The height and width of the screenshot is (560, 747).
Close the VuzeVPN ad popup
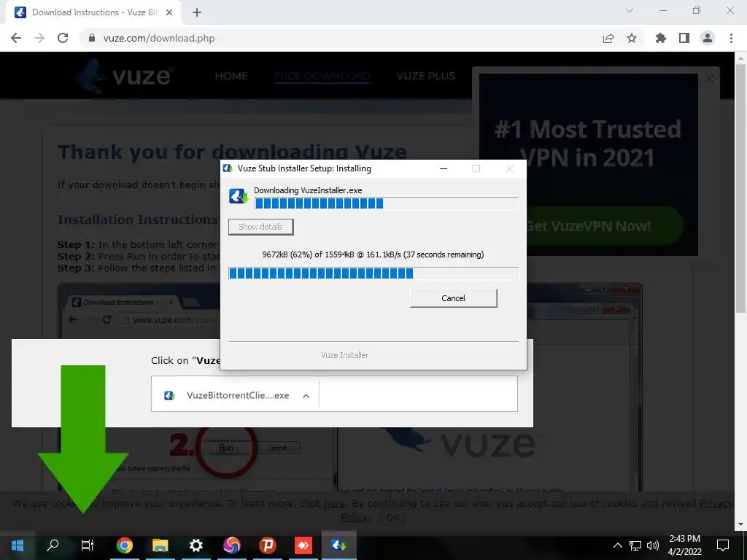[x=709, y=78]
